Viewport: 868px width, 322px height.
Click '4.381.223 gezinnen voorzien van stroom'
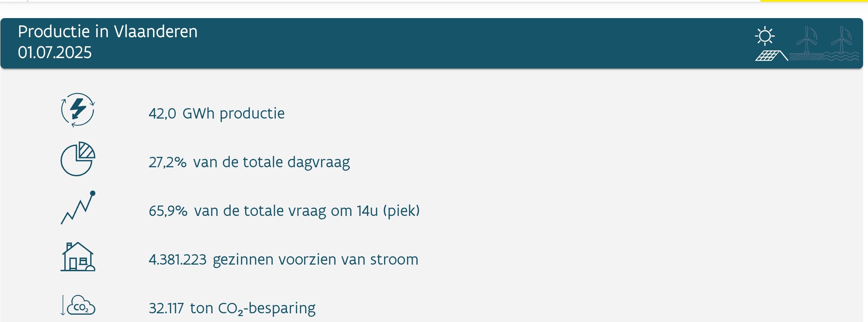tap(283, 260)
